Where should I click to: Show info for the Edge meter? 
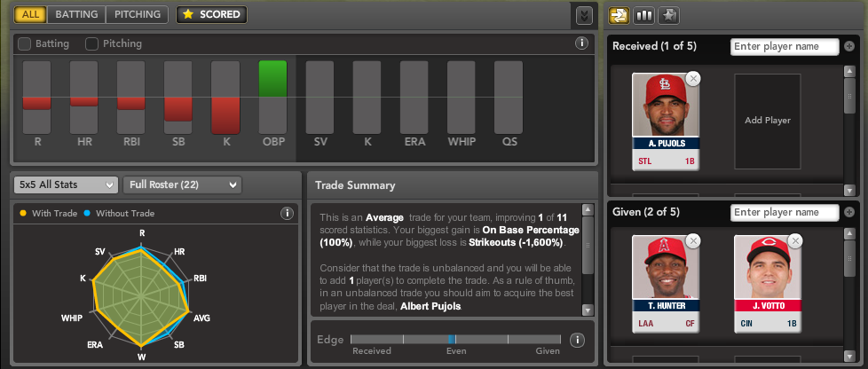pos(577,339)
